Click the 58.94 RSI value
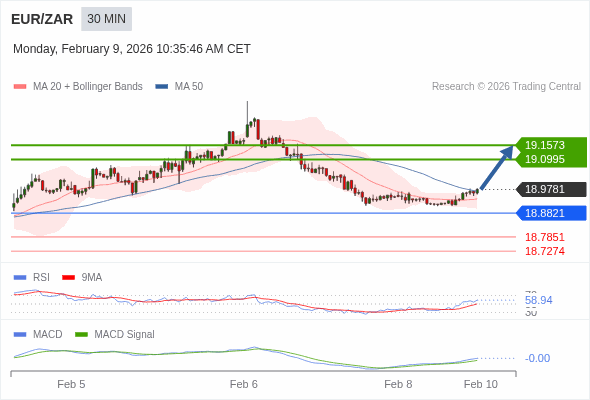Image resolution: width=590 pixels, height=400 pixels. pyautogui.click(x=538, y=300)
